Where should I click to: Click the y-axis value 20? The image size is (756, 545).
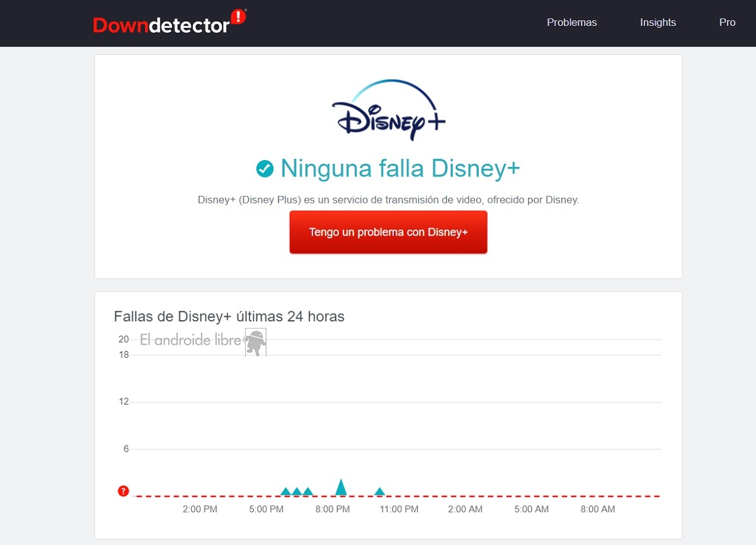click(x=123, y=339)
